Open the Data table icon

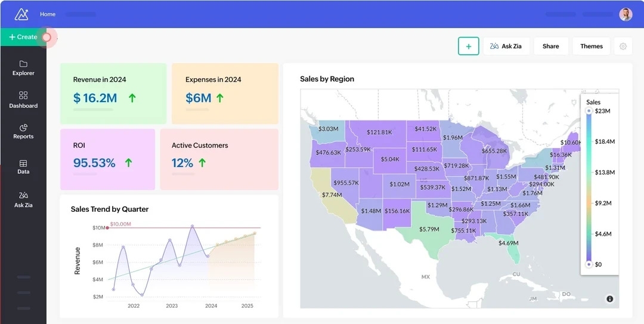pyautogui.click(x=23, y=163)
